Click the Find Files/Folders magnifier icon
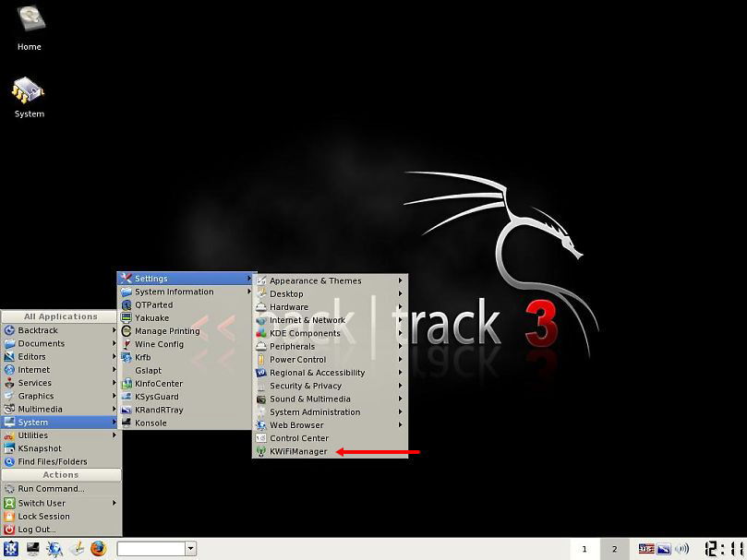This screenshot has height=560, width=747. click(9, 461)
